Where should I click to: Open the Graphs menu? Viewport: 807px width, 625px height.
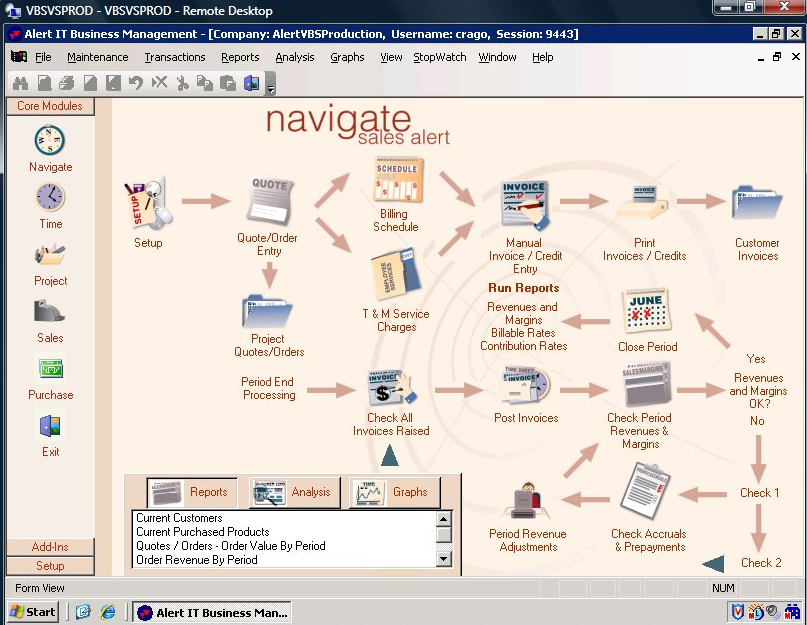point(347,57)
